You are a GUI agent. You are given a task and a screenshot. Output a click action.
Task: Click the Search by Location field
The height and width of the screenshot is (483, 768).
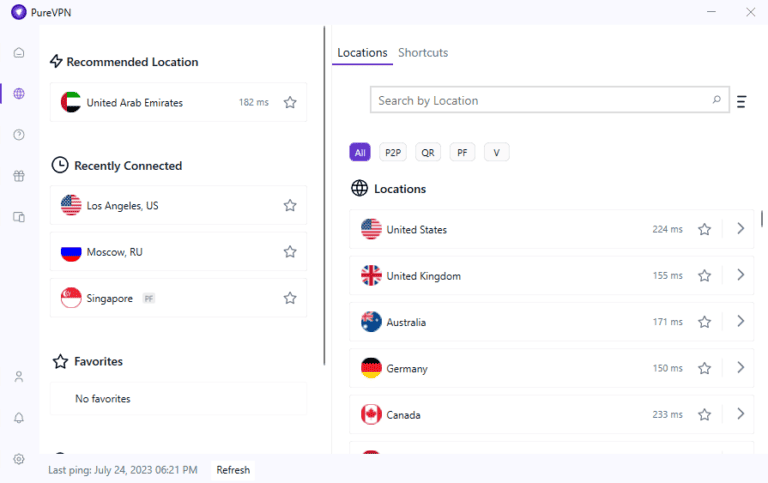540,101
